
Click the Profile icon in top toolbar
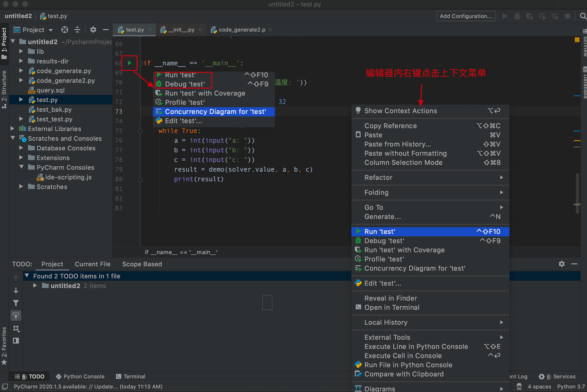click(542, 16)
